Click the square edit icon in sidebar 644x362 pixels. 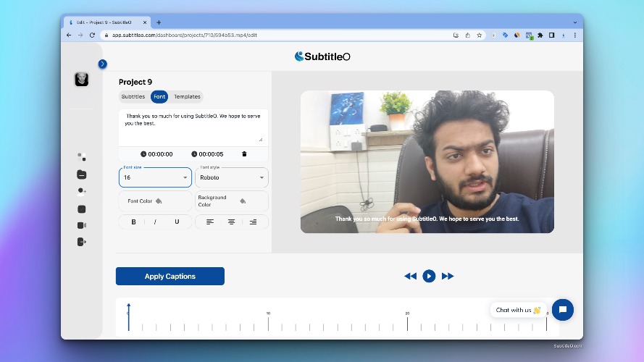pyautogui.click(x=82, y=209)
